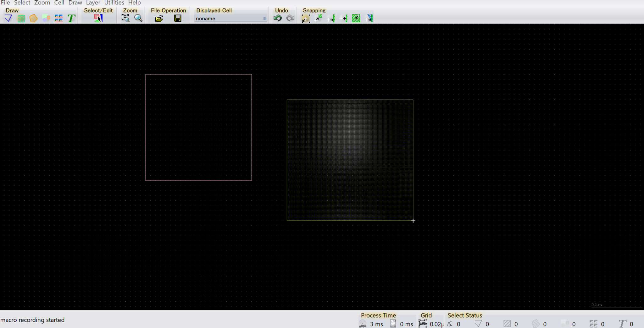644x328 pixels.
Task: Toggle the green hatched box snapping option
Action: pyautogui.click(x=356, y=19)
